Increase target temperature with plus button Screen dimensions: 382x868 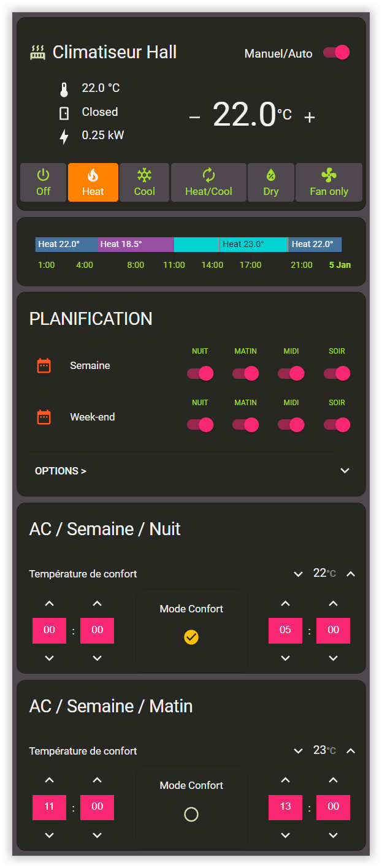pyautogui.click(x=310, y=118)
